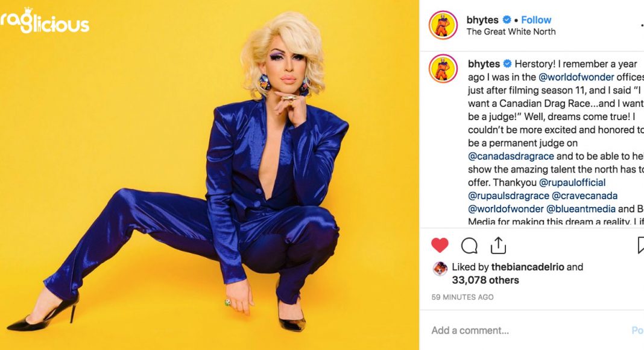This screenshot has width=644, height=350.
Task: Open the @rupaulofficial mention
Action: (x=572, y=182)
